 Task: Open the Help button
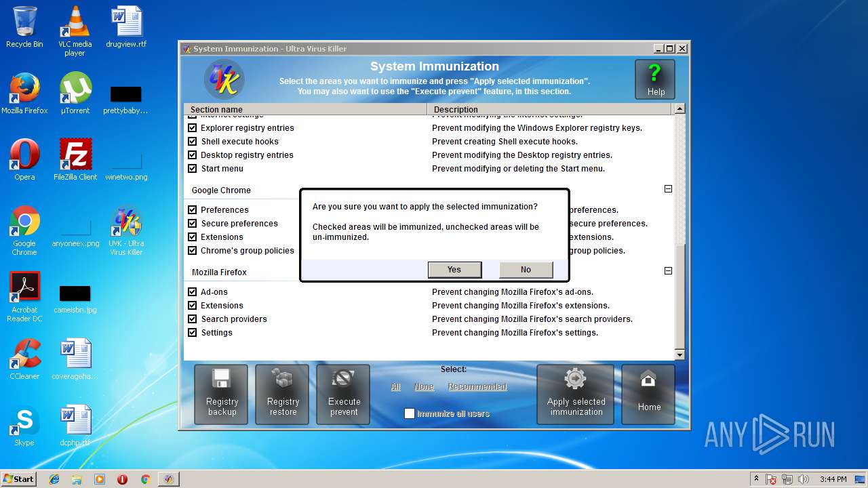654,79
